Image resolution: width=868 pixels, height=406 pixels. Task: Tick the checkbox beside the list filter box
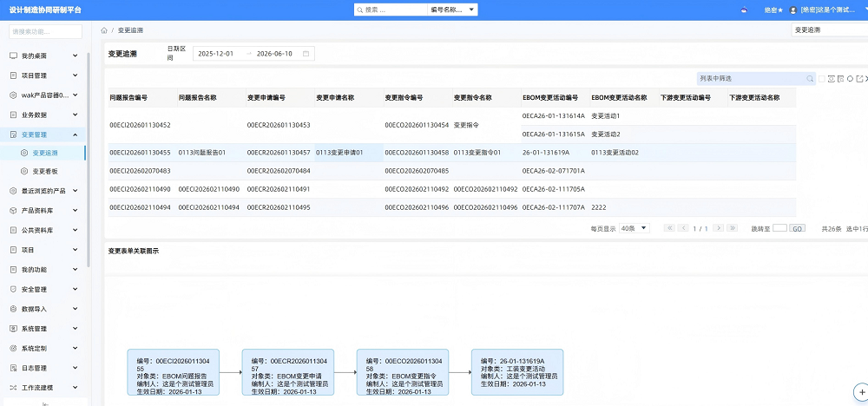pyautogui.click(x=822, y=79)
